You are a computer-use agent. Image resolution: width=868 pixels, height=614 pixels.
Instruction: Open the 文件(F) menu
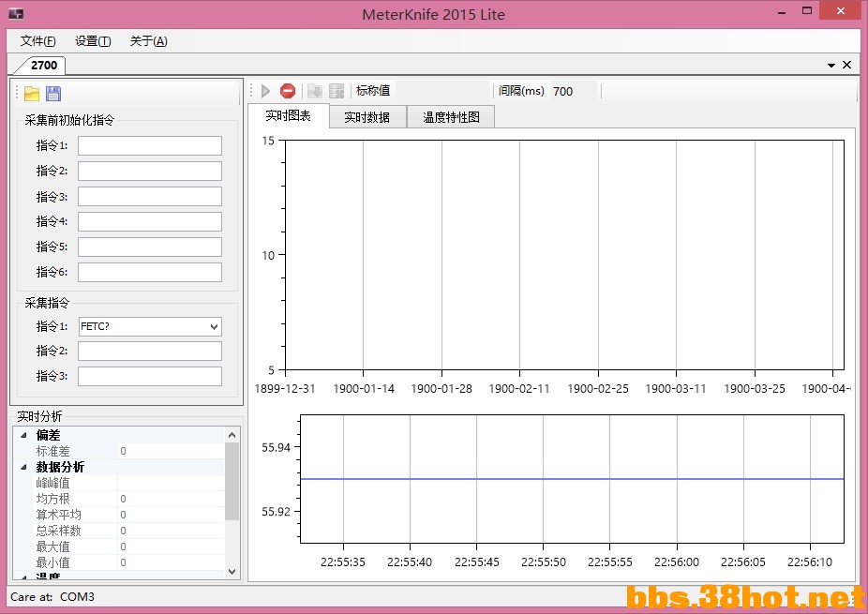click(37, 41)
